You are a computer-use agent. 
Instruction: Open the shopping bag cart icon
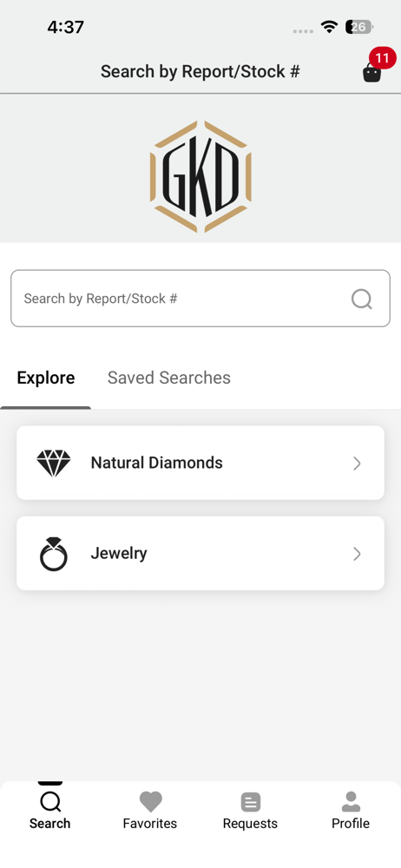click(371, 73)
